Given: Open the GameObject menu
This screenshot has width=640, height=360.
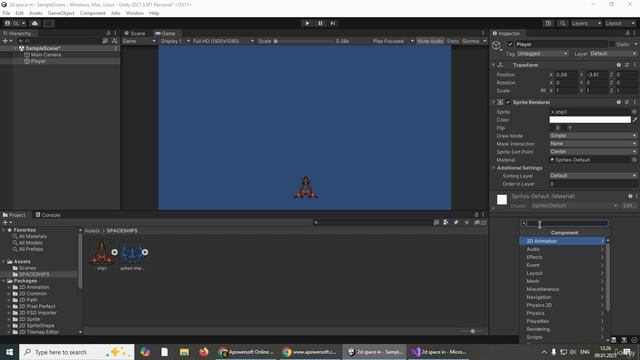Looking at the screenshot, I should point(61,13).
